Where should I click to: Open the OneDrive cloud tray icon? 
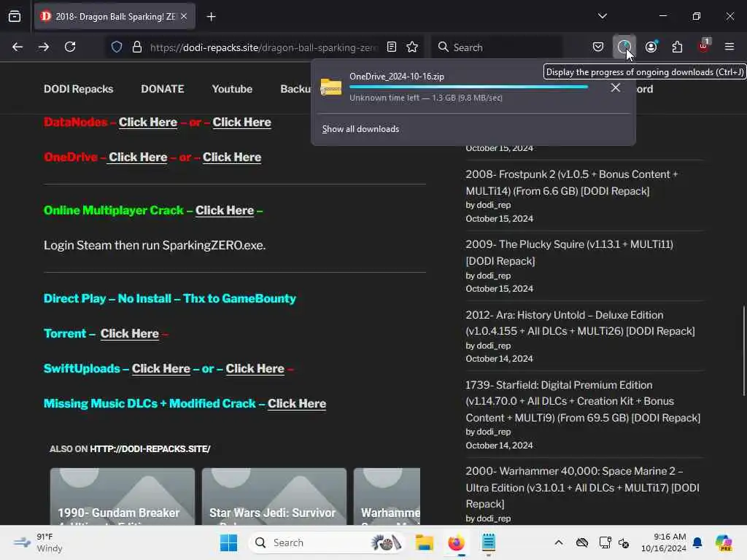coord(581,542)
